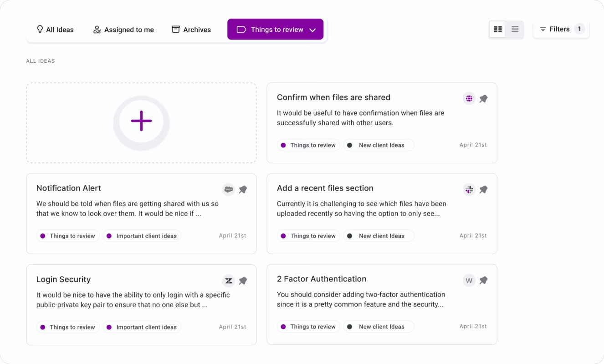This screenshot has height=364, width=604.
Task: Click New client Ideas tag on Confirm when files card
Action: (x=379, y=145)
